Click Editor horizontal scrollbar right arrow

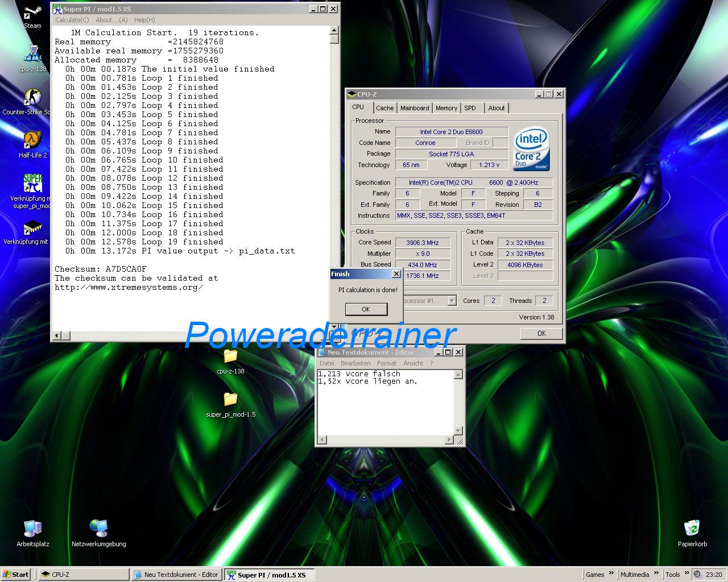coord(449,440)
